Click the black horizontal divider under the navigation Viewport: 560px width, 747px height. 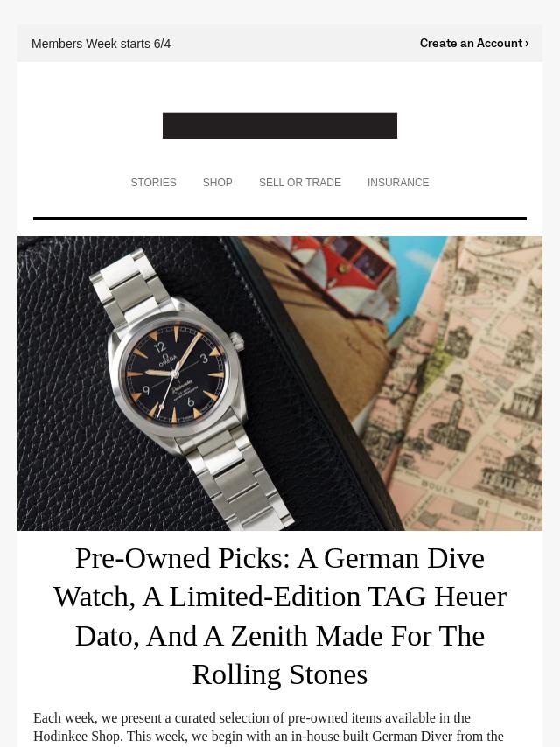(280, 219)
